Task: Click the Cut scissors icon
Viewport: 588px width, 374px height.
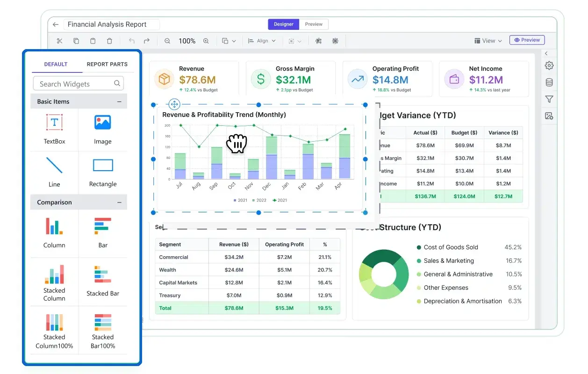Action: point(59,41)
